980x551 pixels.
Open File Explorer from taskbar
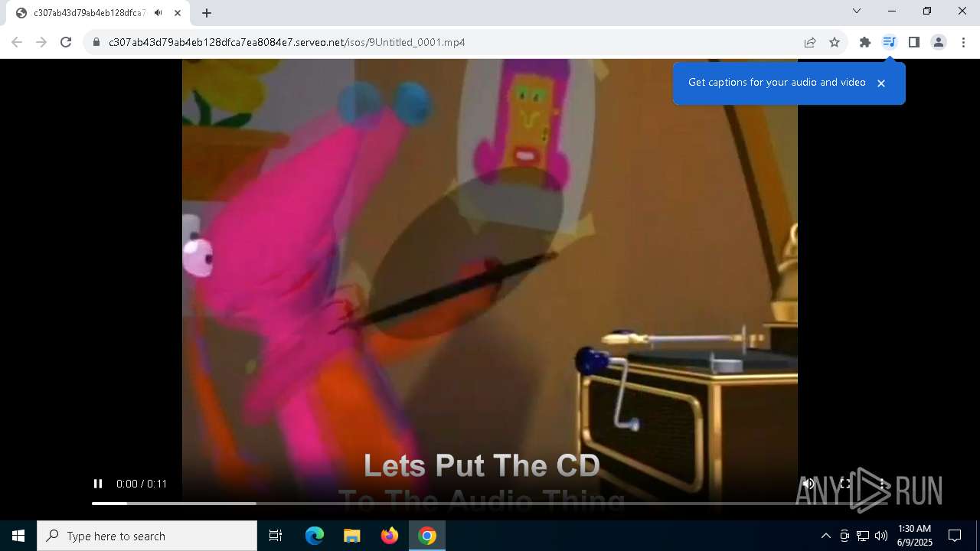[x=352, y=536]
